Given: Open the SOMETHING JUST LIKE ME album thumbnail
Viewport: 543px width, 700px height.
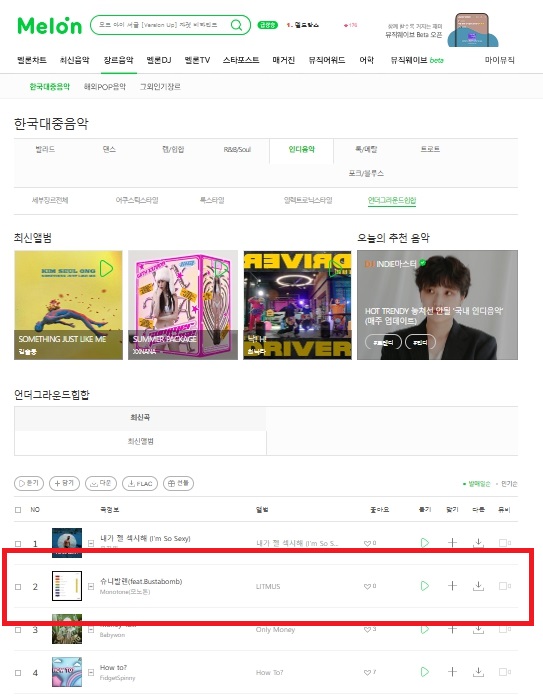Looking at the screenshot, I should pyautogui.click(x=68, y=305).
